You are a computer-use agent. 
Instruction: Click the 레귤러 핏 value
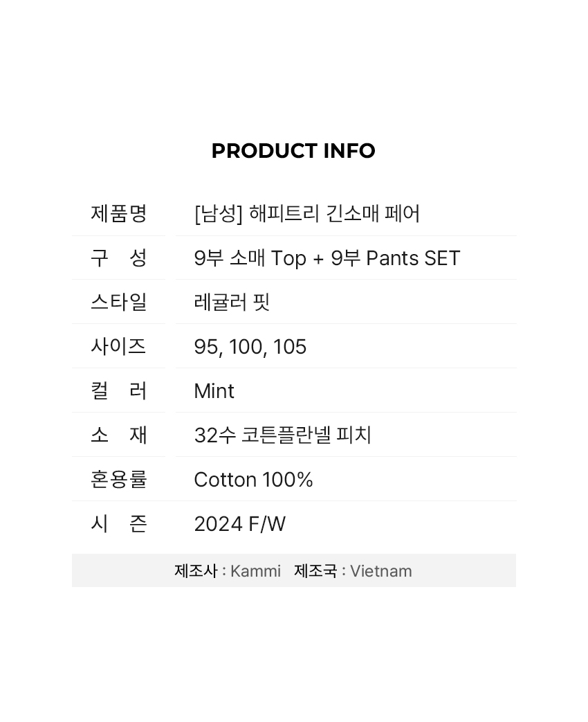point(232,302)
